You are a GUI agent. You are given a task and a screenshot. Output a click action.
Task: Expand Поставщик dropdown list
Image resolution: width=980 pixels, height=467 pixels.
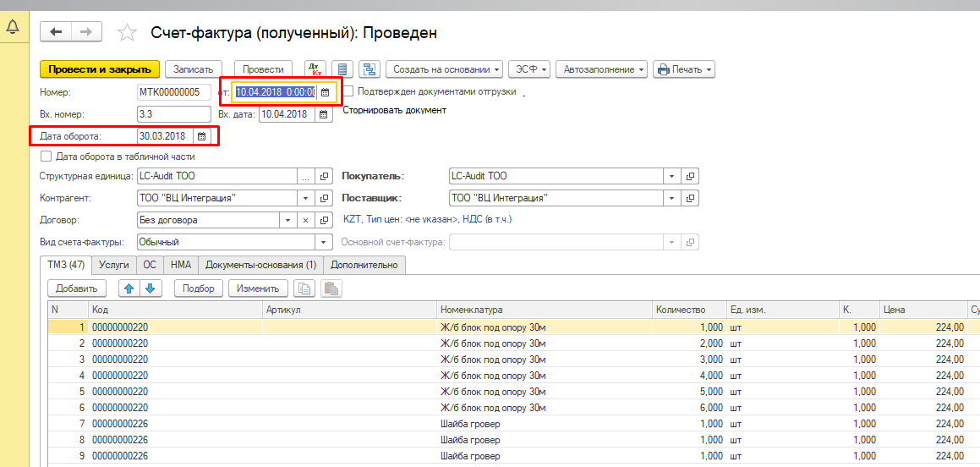tap(672, 198)
